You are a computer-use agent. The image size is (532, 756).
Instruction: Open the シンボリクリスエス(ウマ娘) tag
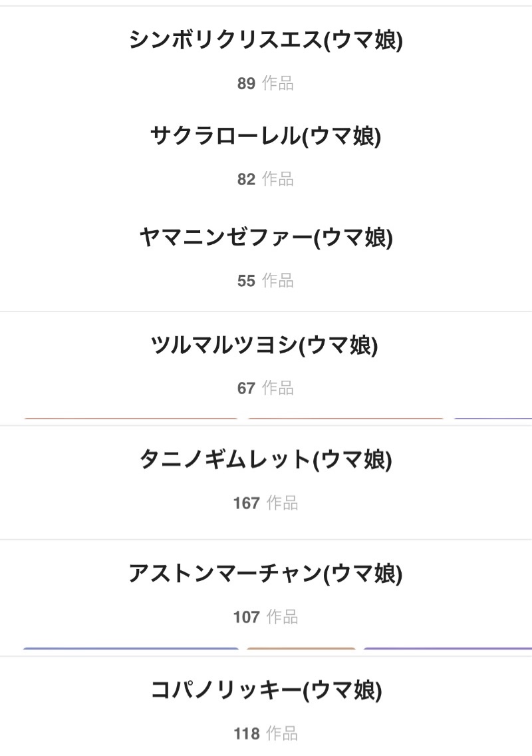[266, 41]
